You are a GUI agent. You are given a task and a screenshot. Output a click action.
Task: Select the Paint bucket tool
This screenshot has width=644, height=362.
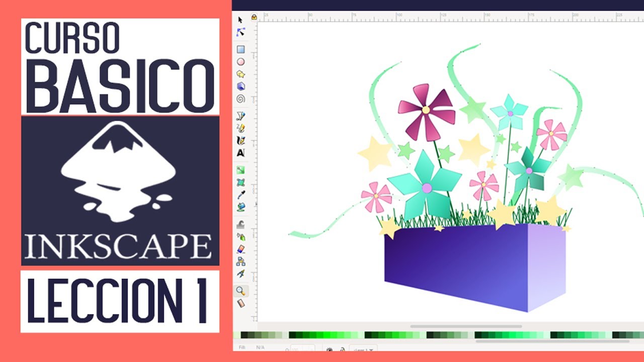tap(240, 207)
